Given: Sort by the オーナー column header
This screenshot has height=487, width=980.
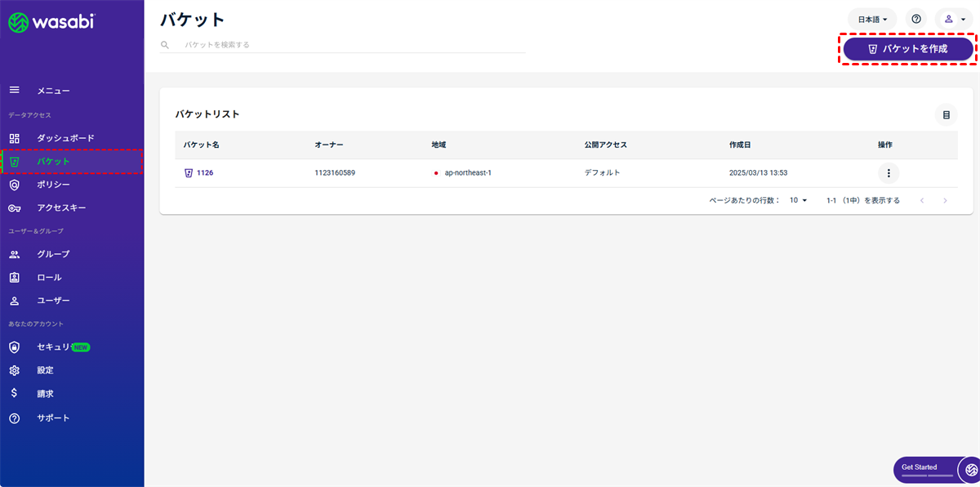Looking at the screenshot, I should 329,145.
